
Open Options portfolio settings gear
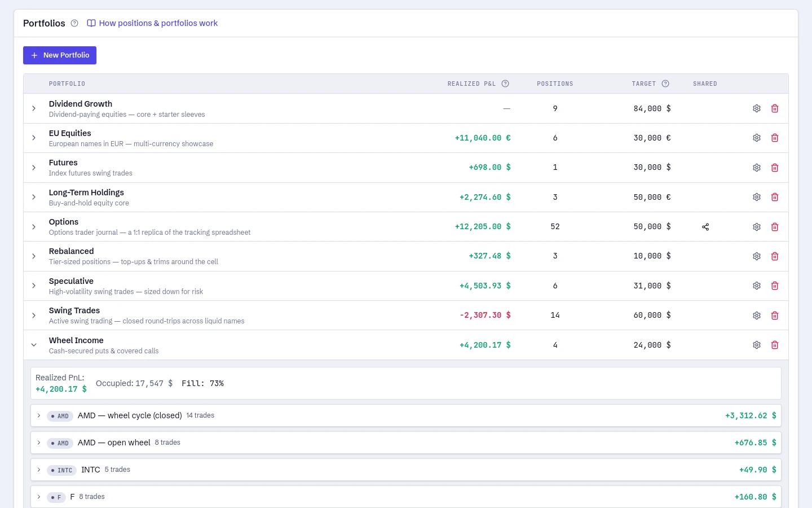pos(757,227)
